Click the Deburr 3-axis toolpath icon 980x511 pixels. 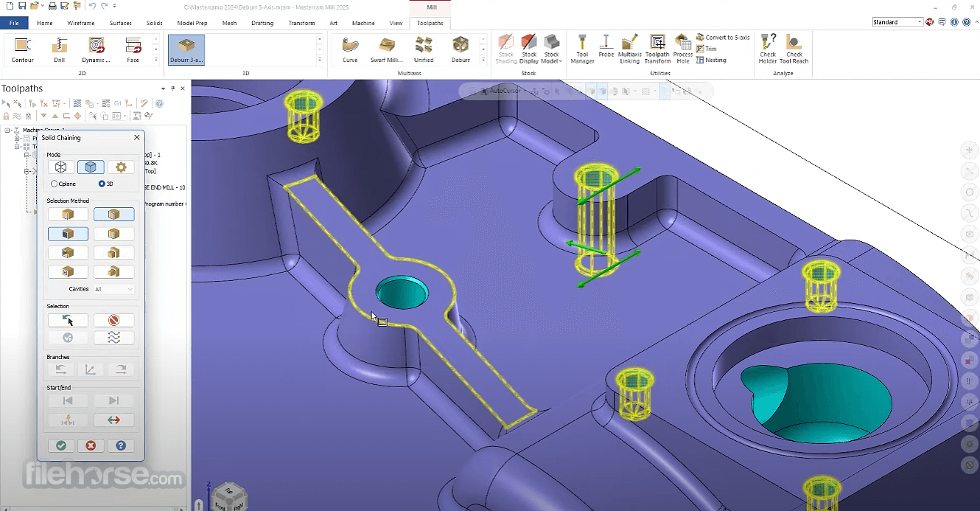click(x=186, y=50)
